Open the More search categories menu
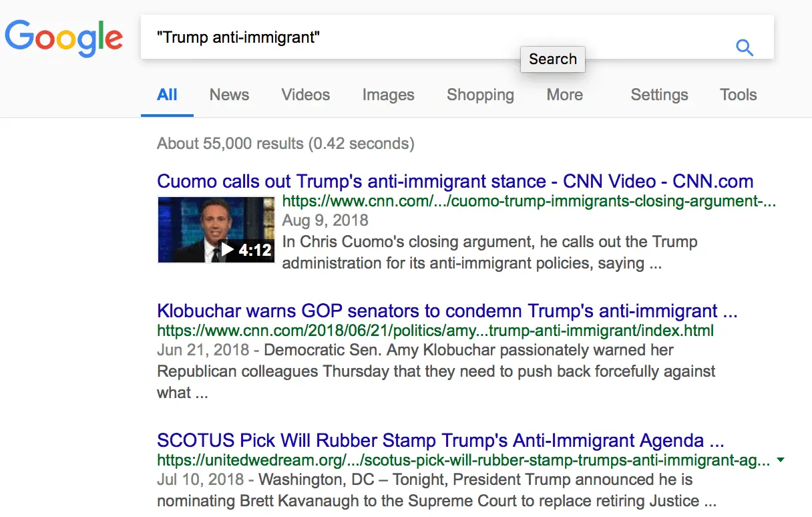The height and width of the screenshot is (517, 812). coord(564,95)
